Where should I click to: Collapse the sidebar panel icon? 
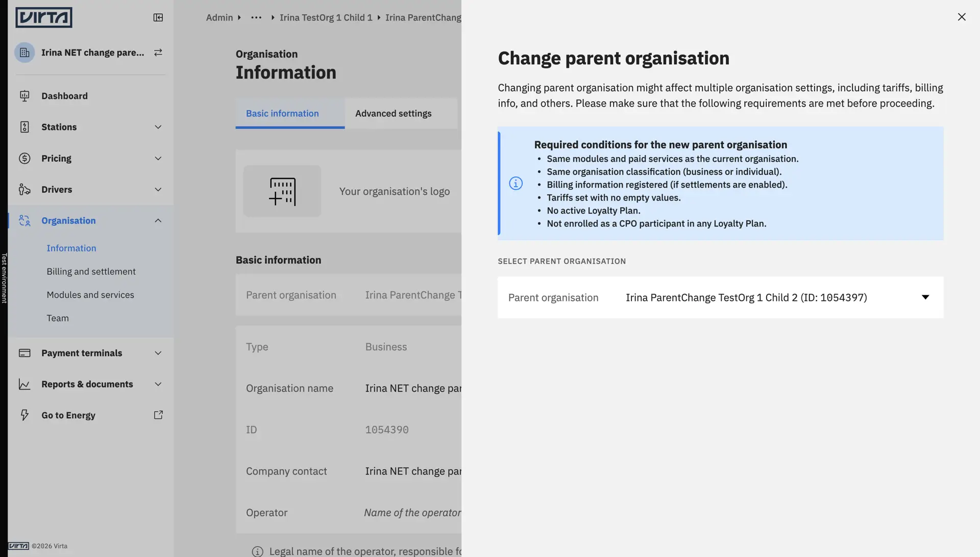pos(158,18)
